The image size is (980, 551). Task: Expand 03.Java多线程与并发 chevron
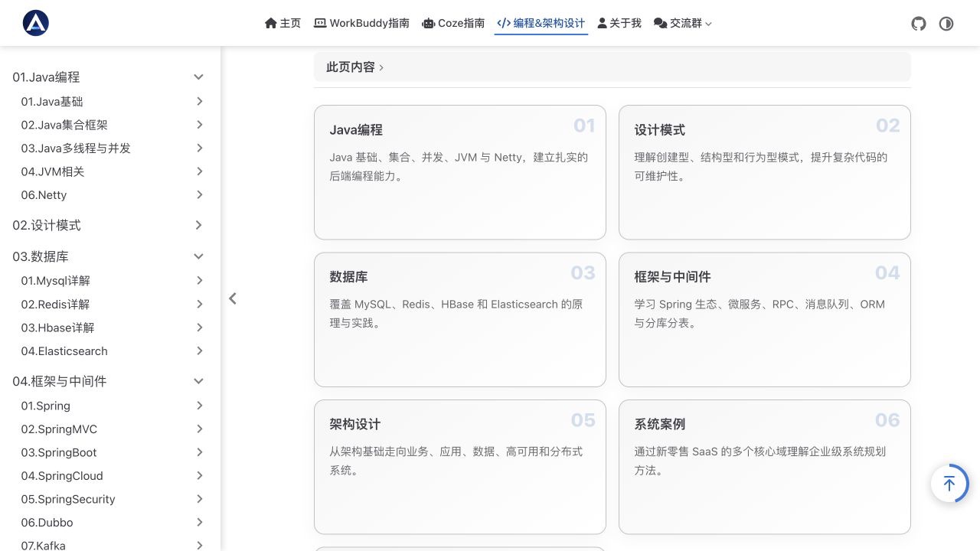[x=199, y=148]
